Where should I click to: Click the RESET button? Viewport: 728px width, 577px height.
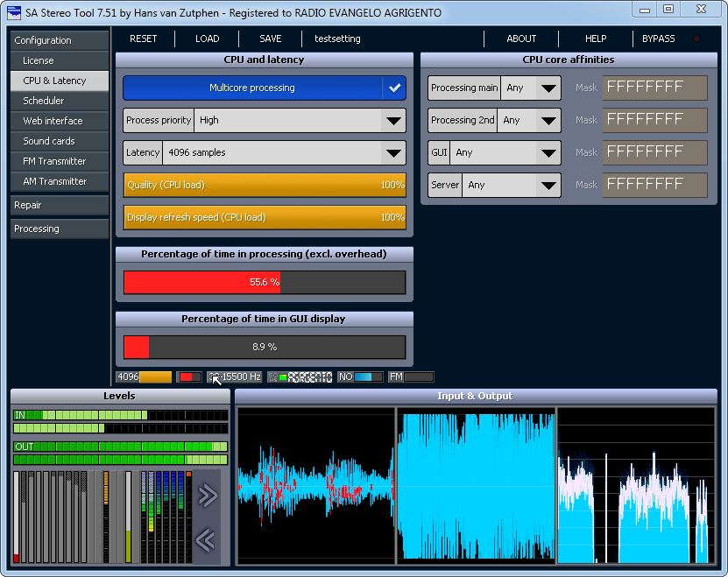pyautogui.click(x=144, y=39)
